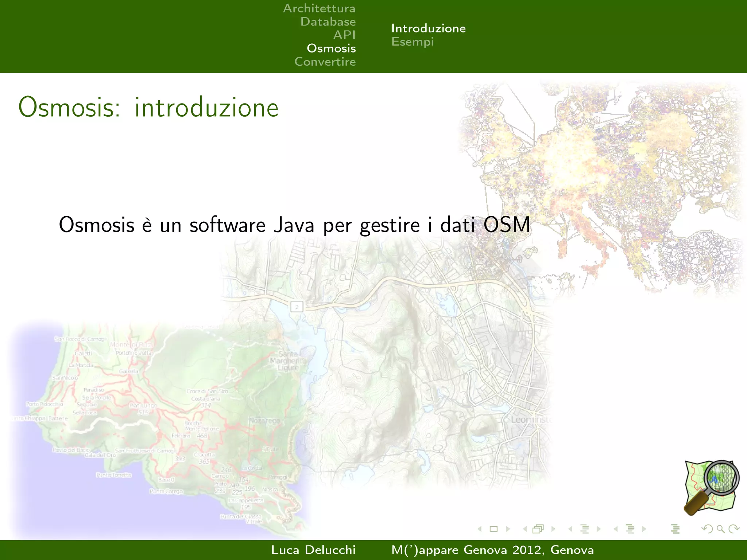The image size is (747, 560).
Task: Go to next subsection arrow
Action: [599, 529]
